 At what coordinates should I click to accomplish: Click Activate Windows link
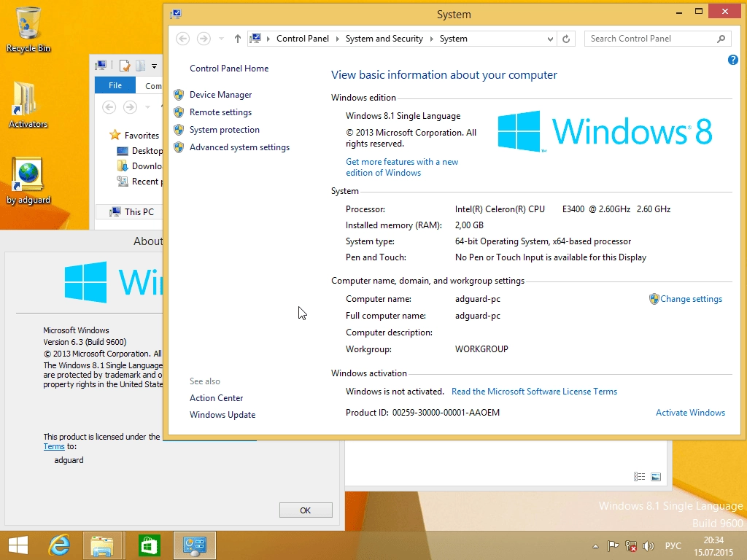[x=690, y=413]
